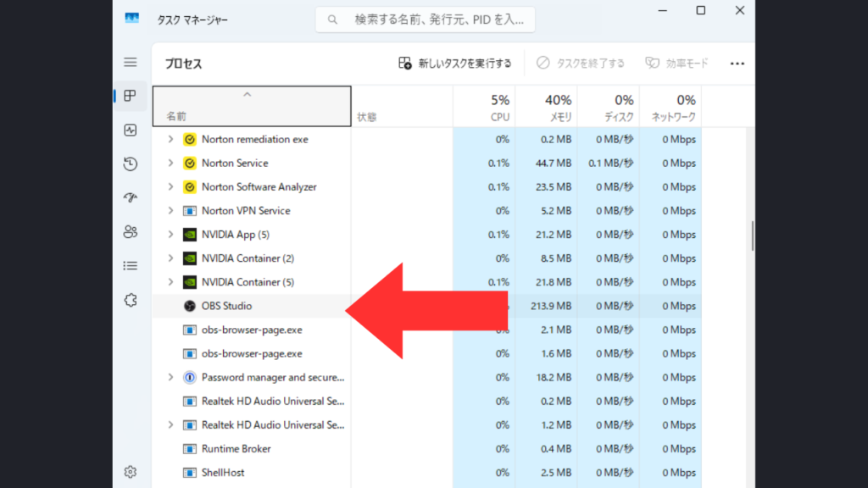
Task: Expand Norton remediation exe process group
Action: tap(170, 140)
